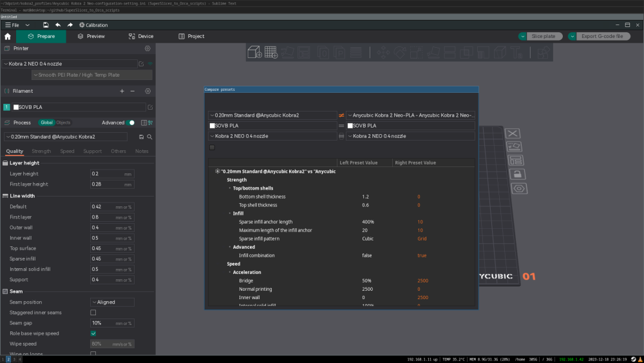
Task: Open right Anycubic Kobra 2 Neo-PLA preset dropdown
Action: [x=410, y=115]
